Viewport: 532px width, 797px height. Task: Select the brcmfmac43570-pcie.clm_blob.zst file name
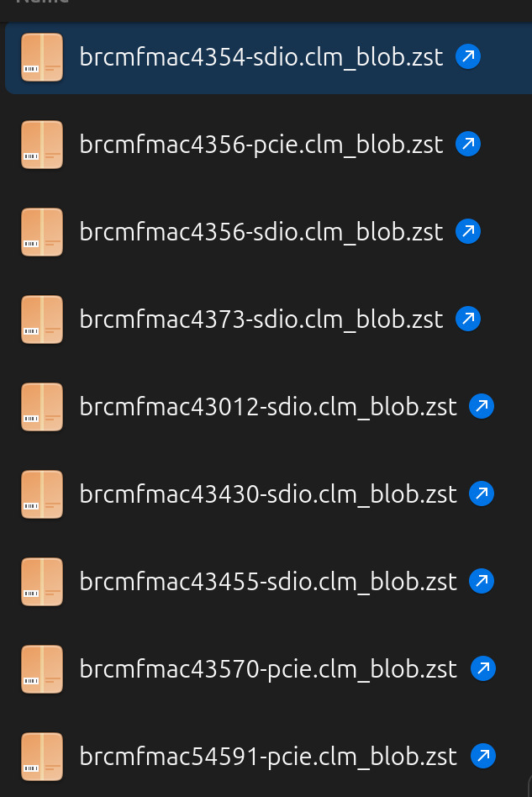click(268, 669)
